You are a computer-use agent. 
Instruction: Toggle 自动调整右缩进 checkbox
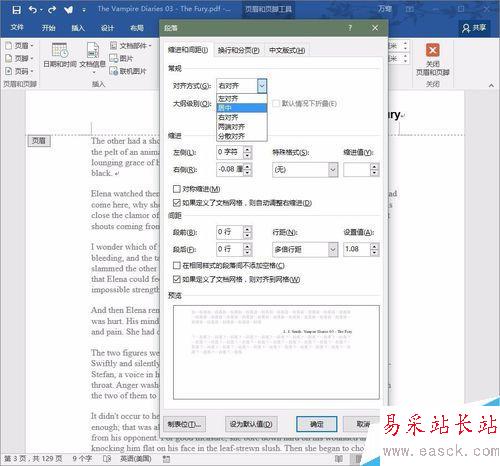(177, 203)
